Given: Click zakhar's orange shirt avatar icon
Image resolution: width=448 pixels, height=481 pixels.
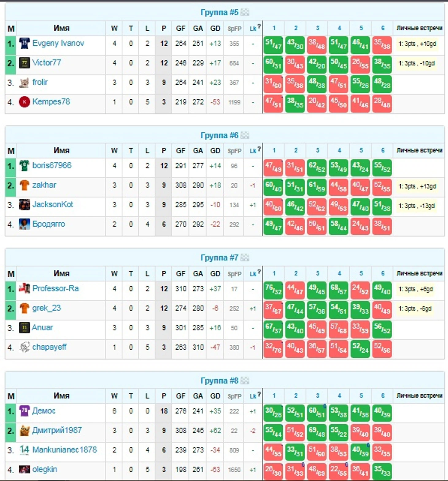Looking at the screenshot, I should [24, 185].
